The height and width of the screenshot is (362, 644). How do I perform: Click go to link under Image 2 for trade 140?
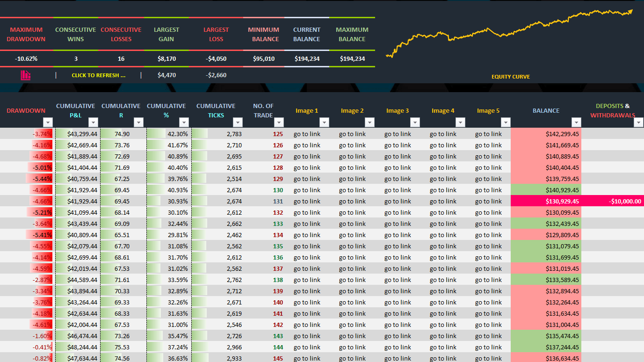(352, 302)
